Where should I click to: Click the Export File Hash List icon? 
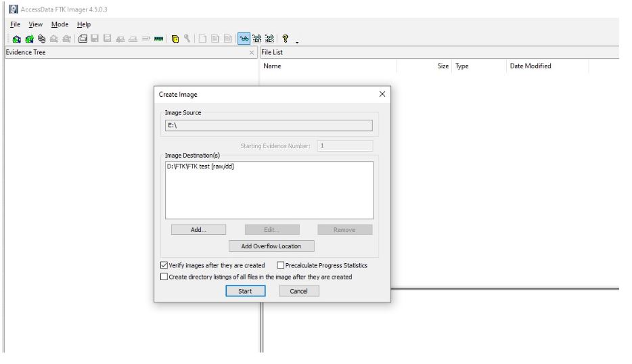click(x=215, y=39)
